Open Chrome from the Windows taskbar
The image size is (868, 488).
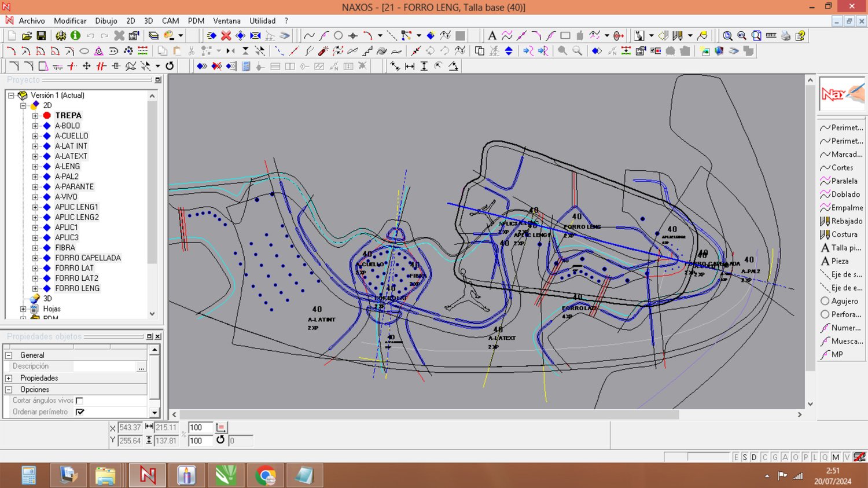click(x=266, y=476)
